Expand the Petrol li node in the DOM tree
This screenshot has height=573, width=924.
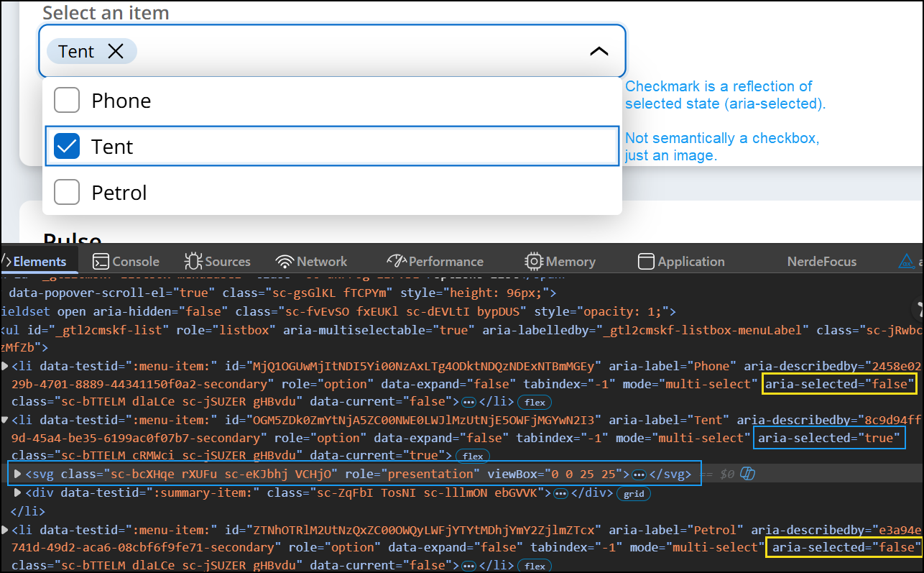tap(6, 530)
